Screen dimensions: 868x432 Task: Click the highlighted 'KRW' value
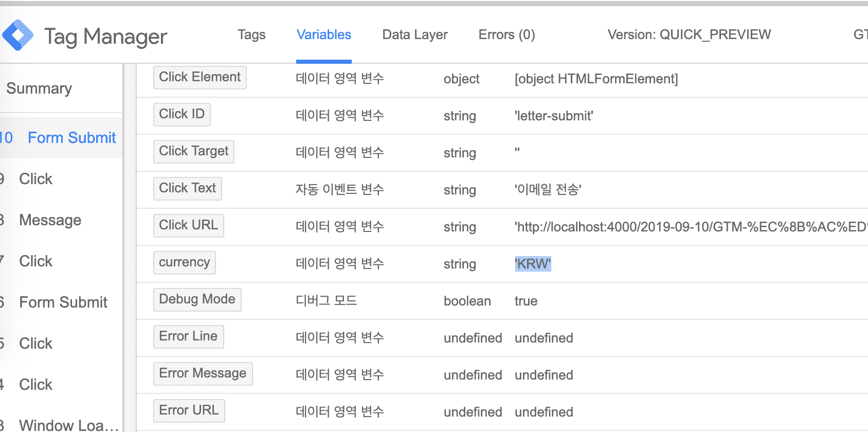coord(533,264)
